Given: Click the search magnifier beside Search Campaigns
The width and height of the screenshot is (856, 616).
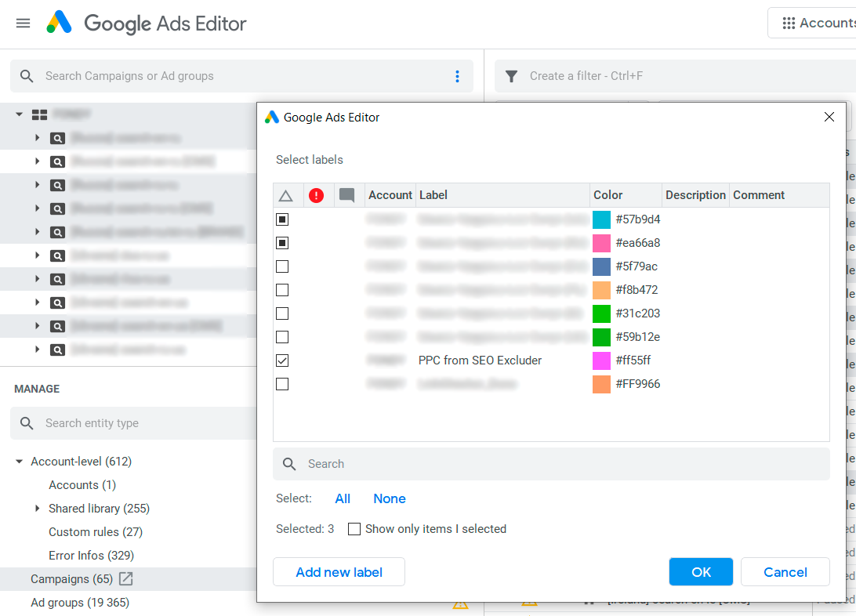Looking at the screenshot, I should pyautogui.click(x=26, y=76).
